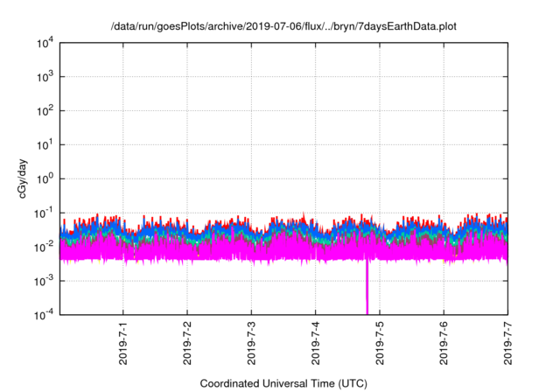This screenshot has height=392, width=560.
Task: Click the 10^-1 y-axis tick label
Action: (x=45, y=213)
